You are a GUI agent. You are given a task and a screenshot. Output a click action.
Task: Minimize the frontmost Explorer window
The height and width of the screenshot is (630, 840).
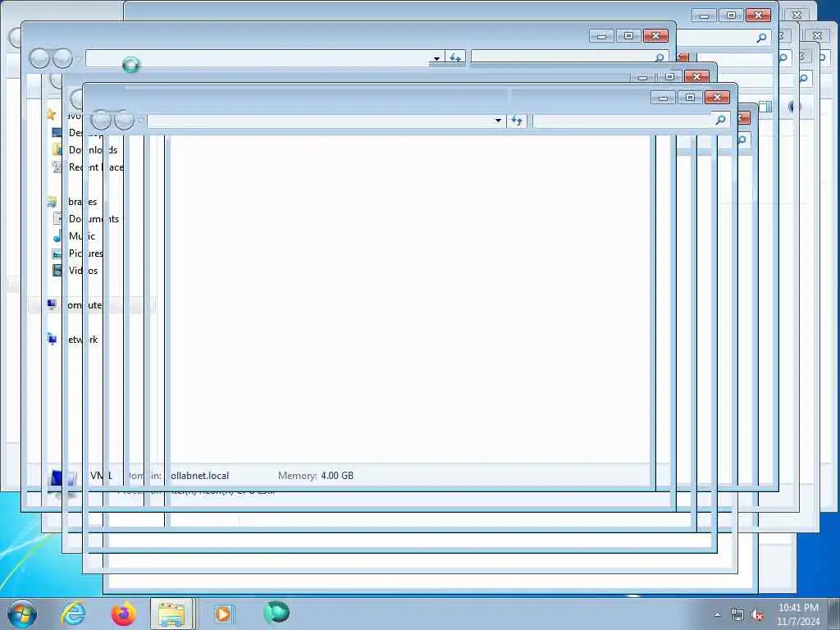[x=663, y=98]
